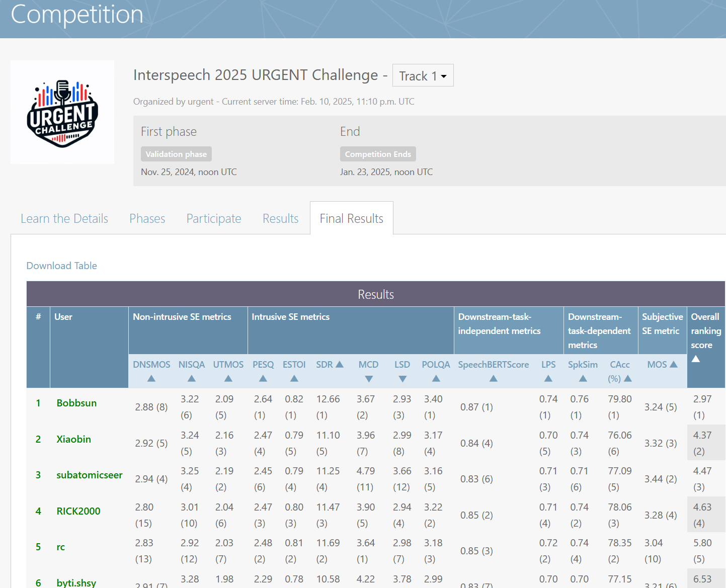
Task: Sort by LSD descending arrow
Action: click(402, 379)
